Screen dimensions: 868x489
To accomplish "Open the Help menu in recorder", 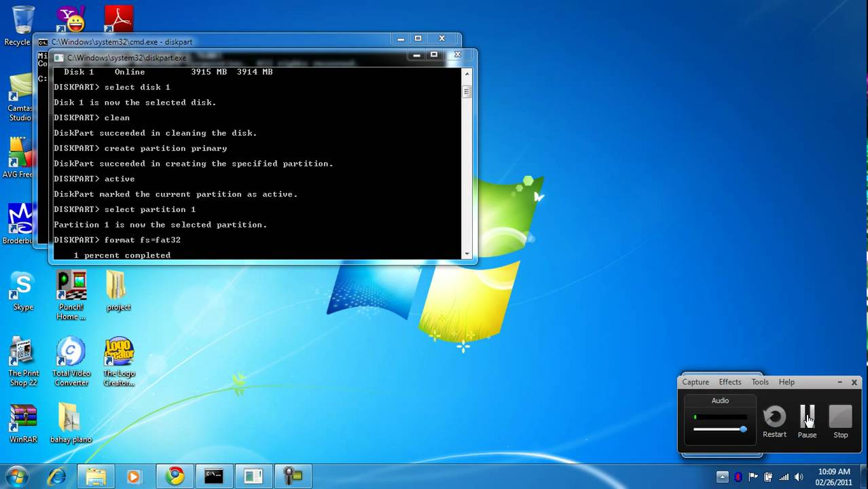I will 786,382.
